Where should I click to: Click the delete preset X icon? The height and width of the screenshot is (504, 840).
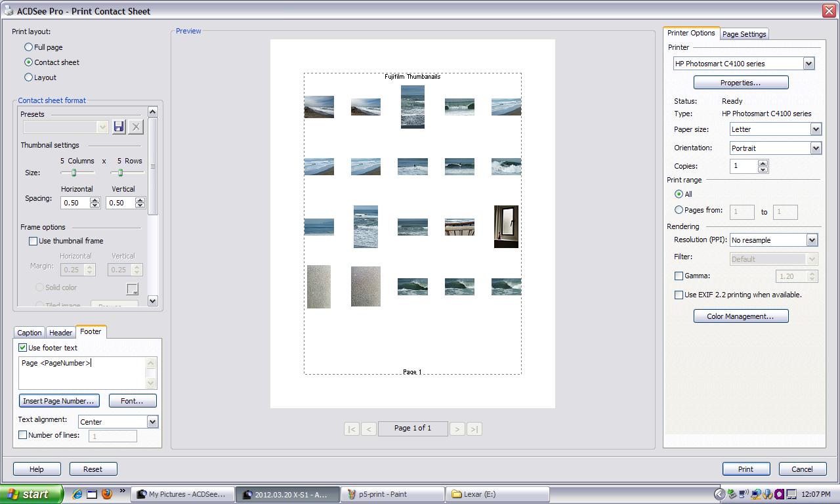pyautogui.click(x=136, y=127)
